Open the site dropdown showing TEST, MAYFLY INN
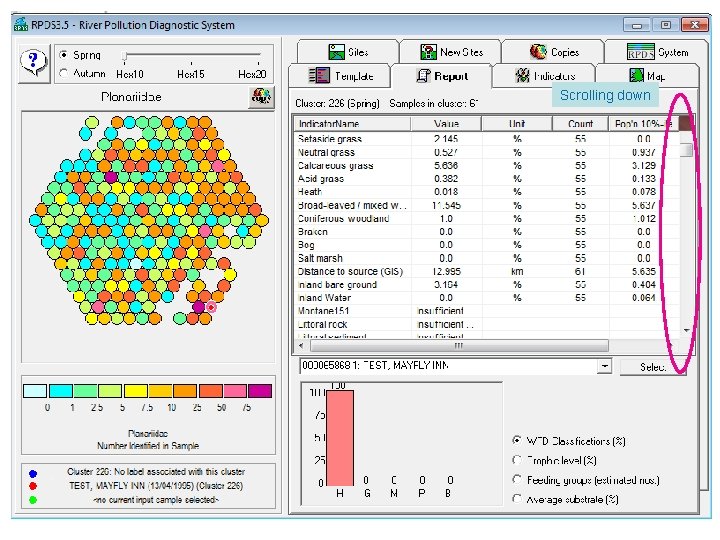The width and height of the screenshot is (720, 540). pyautogui.click(x=605, y=366)
